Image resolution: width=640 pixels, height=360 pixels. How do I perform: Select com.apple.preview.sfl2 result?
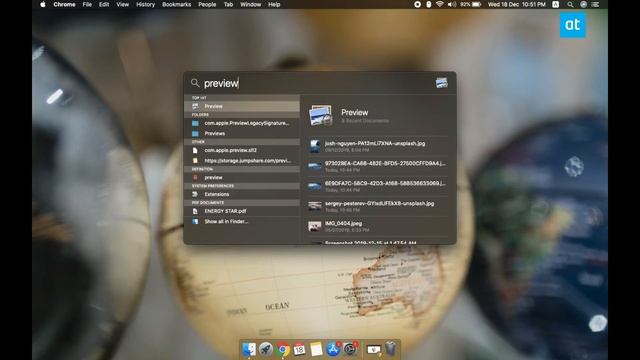coord(242,150)
